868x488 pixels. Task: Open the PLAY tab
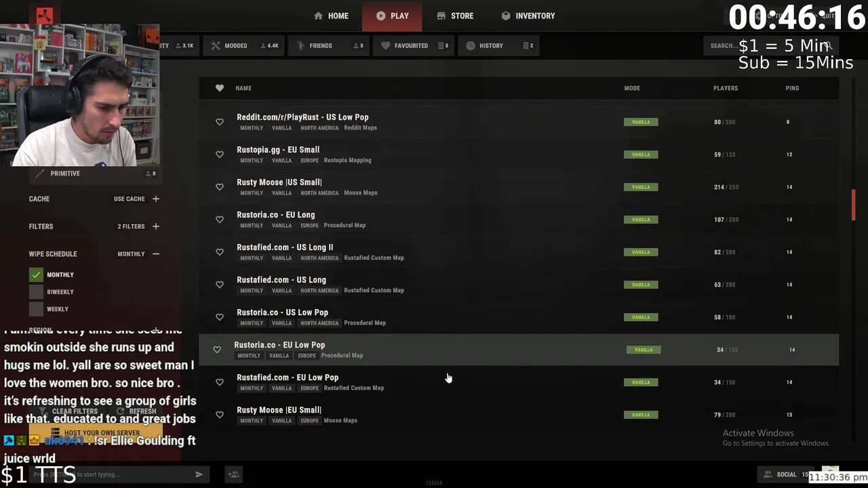click(x=392, y=16)
